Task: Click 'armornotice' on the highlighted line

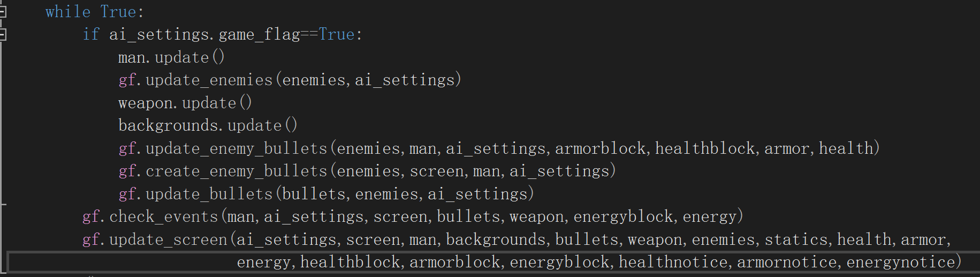Action: [787, 262]
